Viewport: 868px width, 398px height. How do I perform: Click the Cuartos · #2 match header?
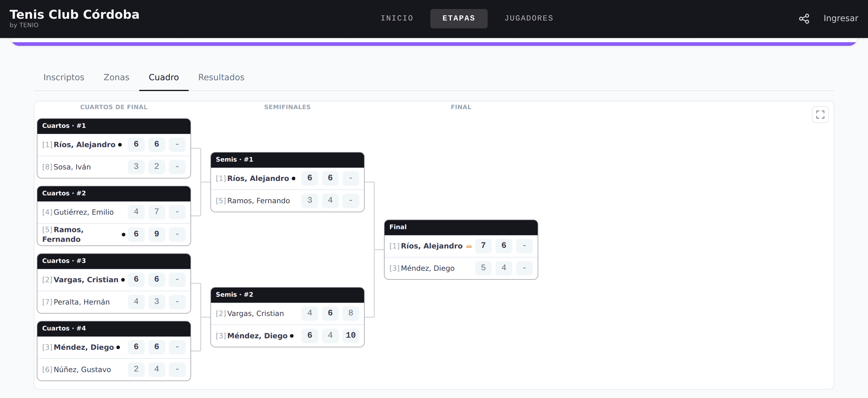pos(114,194)
